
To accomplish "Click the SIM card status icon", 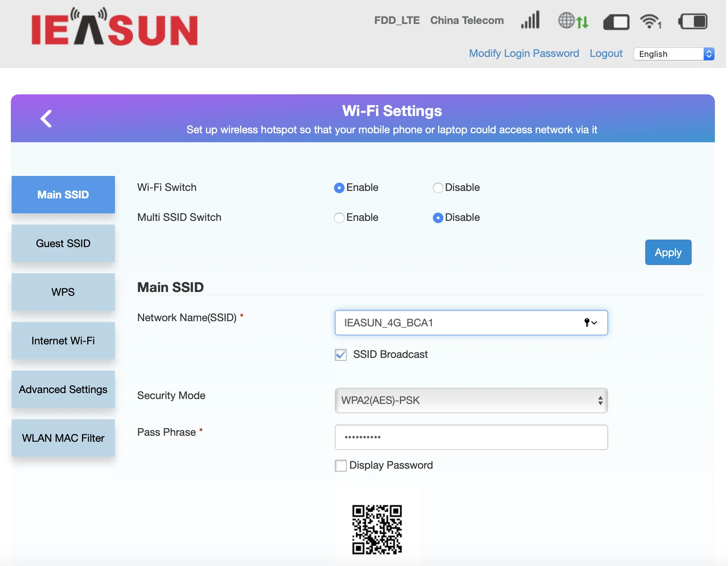I will (616, 22).
